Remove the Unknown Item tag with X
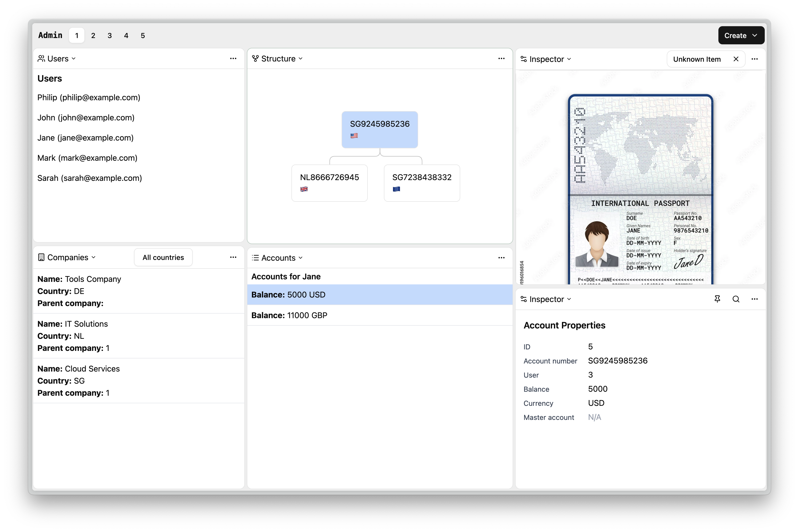799x532 pixels. [x=736, y=59]
